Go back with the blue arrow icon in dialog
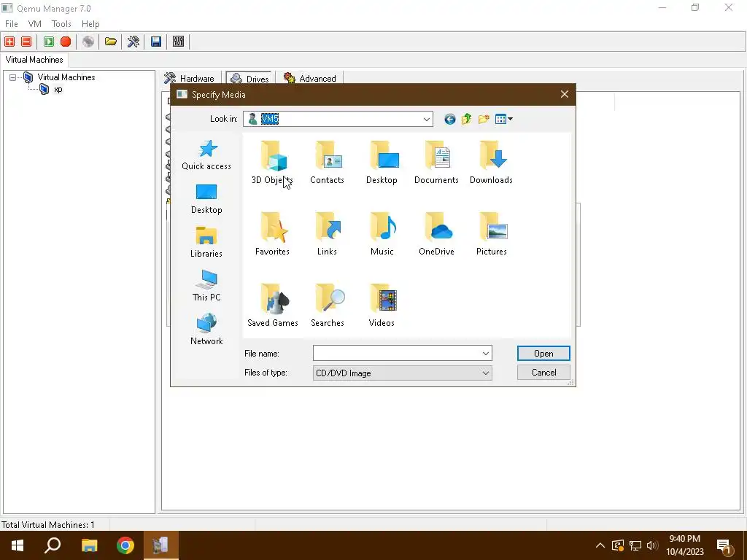 tap(449, 119)
